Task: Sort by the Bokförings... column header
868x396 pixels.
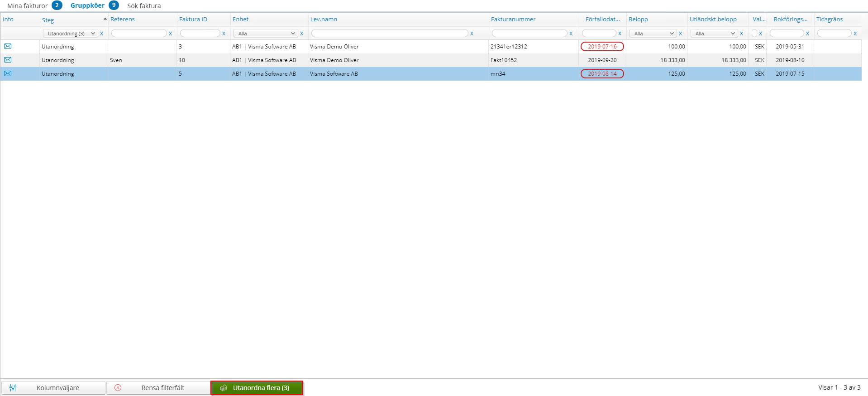Action: coord(791,19)
